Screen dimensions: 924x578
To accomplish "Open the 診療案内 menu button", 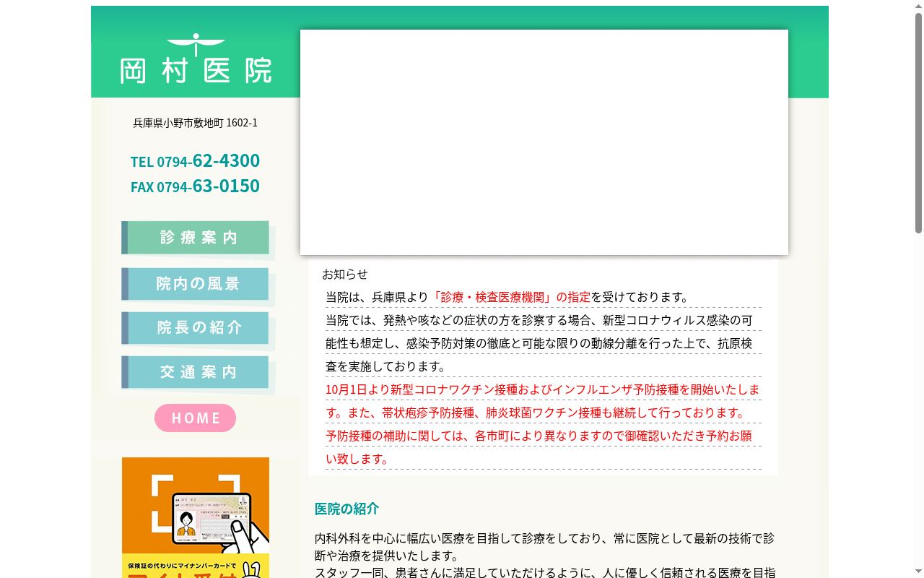I will tap(196, 238).
